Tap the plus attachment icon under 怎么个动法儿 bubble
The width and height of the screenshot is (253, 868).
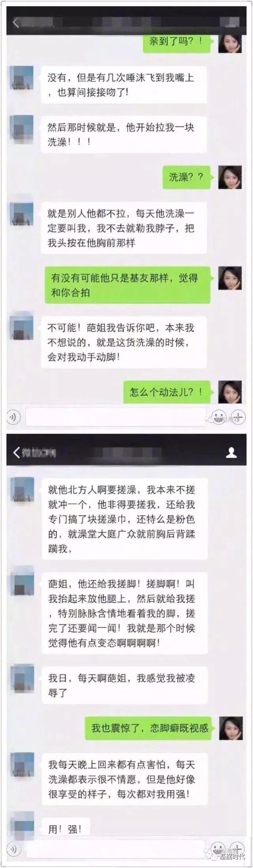pyautogui.click(x=238, y=417)
